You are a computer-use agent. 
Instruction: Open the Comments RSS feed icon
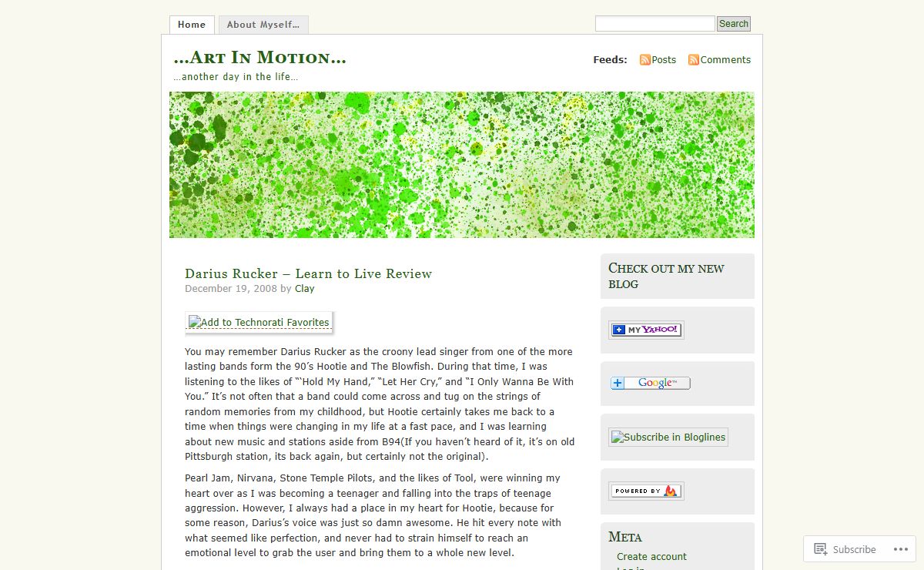(x=694, y=60)
